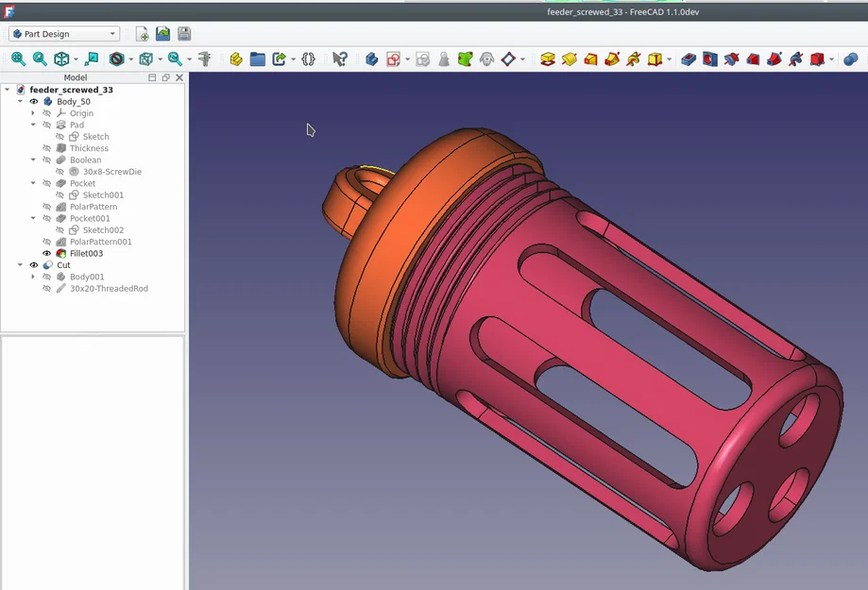Click the red Create Sketch icon

[x=393, y=59]
